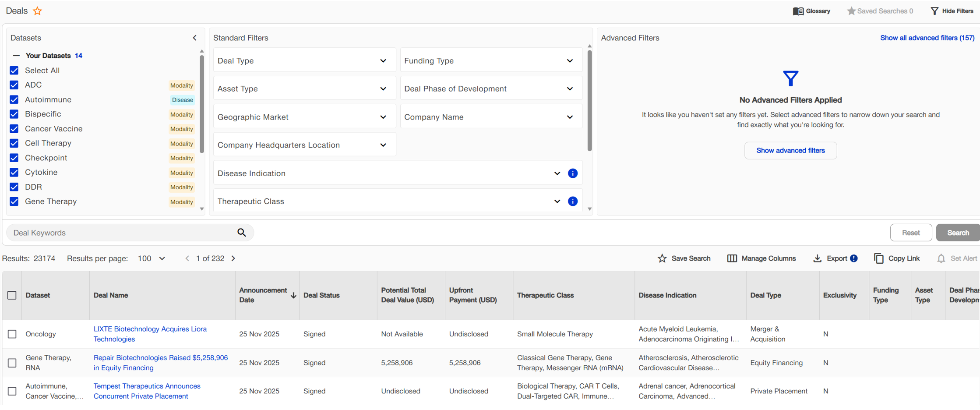The width and height of the screenshot is (980, 410).
Task: Click the Disease Indication info icon
Action: click(x=572, y=173)
